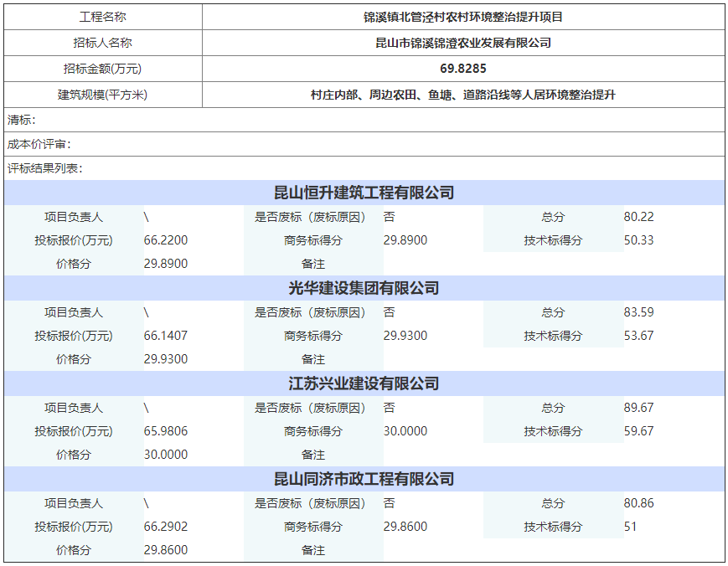Select the 建筑规模 description text about 人居环境整治提升

pos(462,95)
